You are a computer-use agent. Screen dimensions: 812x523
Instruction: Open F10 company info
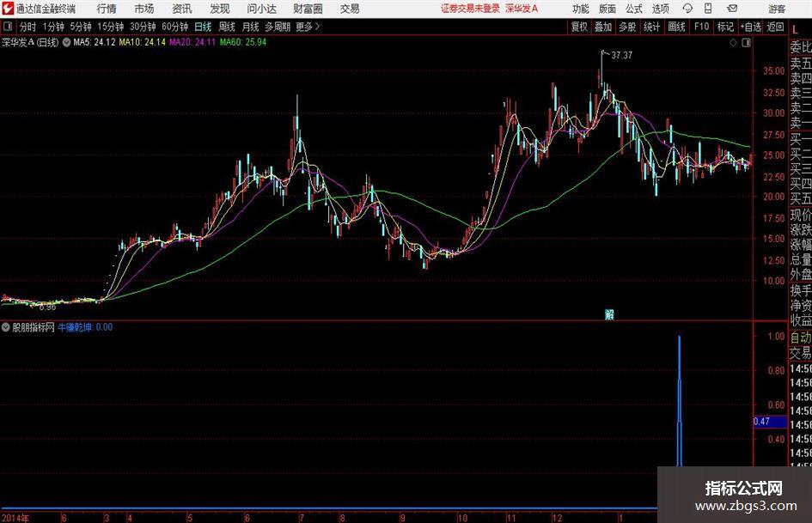pyautogui.click(x=701, y=27)
